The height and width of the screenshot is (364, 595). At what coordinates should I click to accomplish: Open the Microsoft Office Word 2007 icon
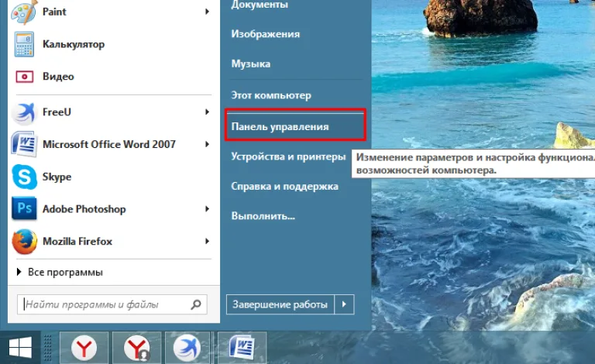[24, 144]
